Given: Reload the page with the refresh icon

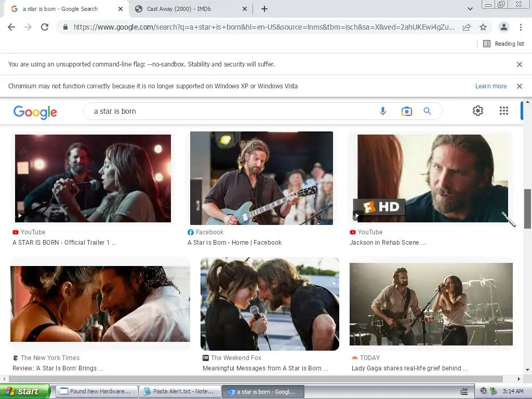Looking at the screenshot, I should pos(45,27).
